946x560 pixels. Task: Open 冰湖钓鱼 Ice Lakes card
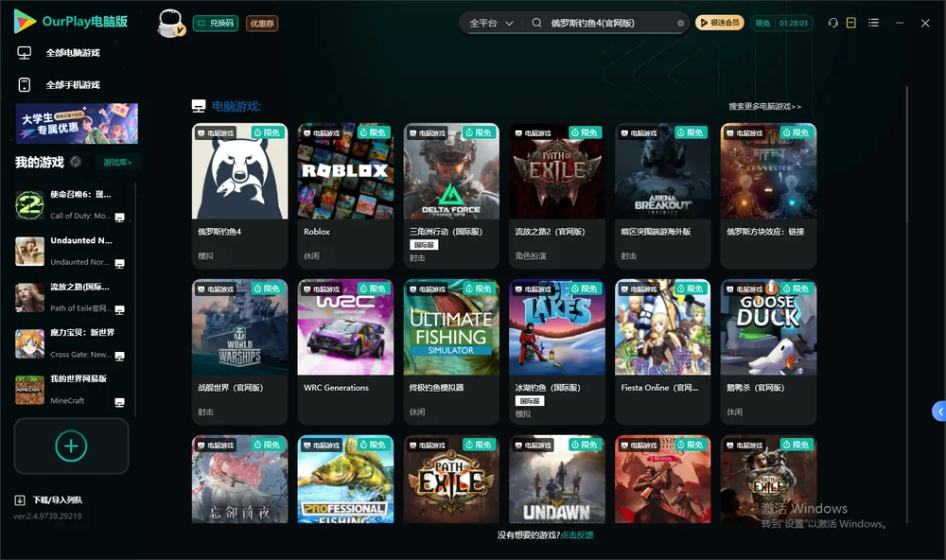[557, 352]
